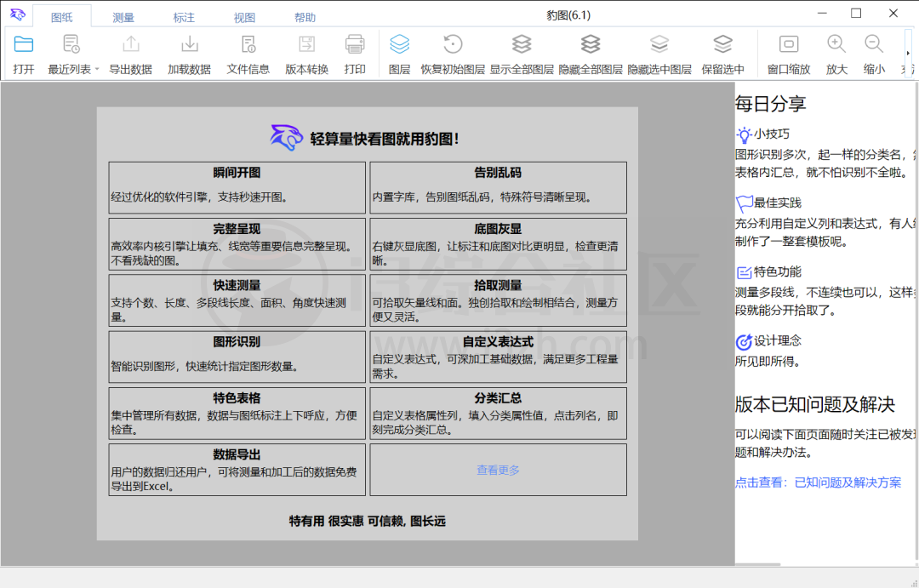Click the 设计理念 target icon
The height and width of the screenshot is (588, 919).
(744, 342)
